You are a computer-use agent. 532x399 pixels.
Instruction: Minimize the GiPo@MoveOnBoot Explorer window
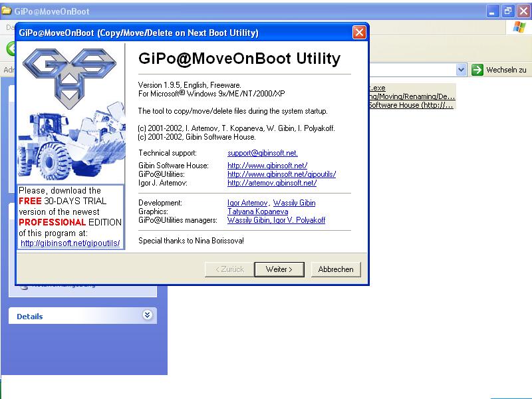point(492,11)
